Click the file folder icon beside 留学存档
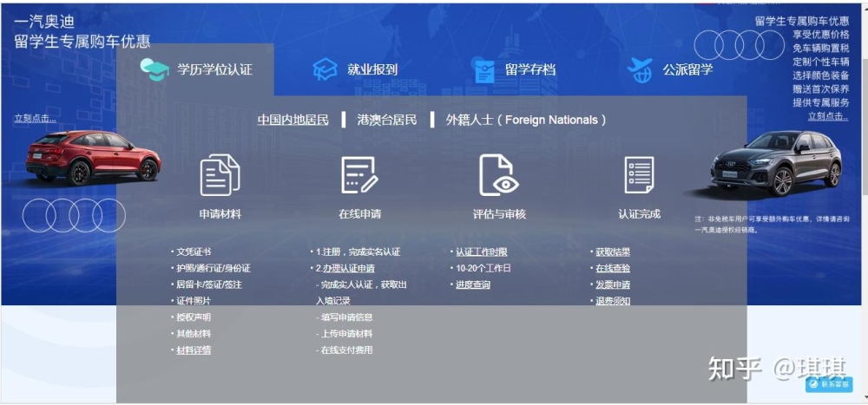This screenshot has width=868, height=405. click(x=484, y=71)
